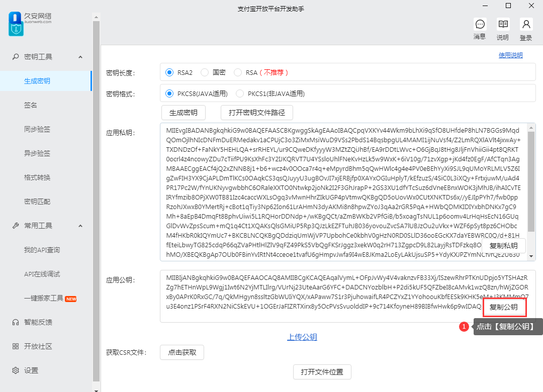Click the 生成密钥 generate button

coord(184,113)
